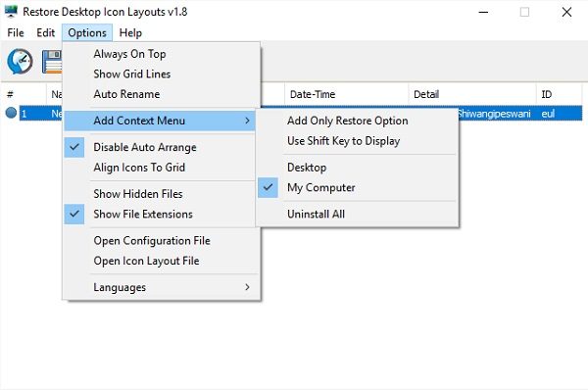Click the # column header
Viewport: 588px width, 390px height.
(x=24, y=94)
